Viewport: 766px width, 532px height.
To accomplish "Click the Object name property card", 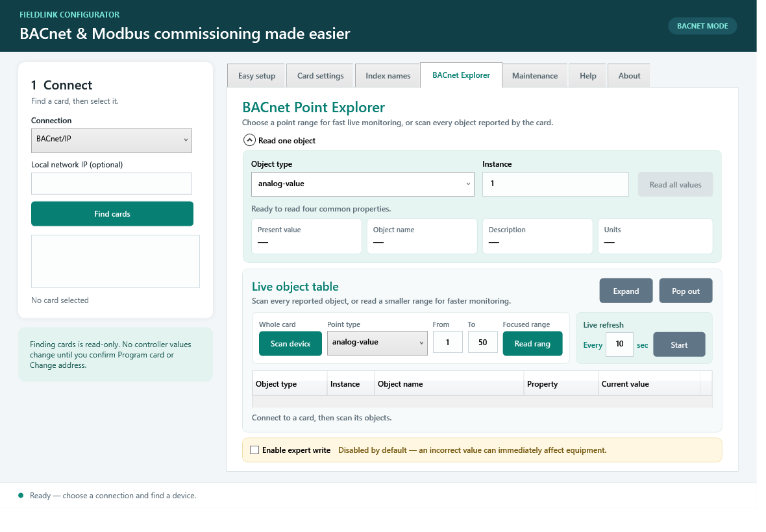I will point(422,236).
